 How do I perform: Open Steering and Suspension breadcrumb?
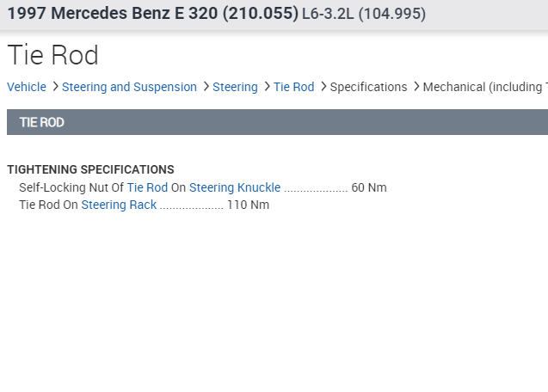click(129, 87)
